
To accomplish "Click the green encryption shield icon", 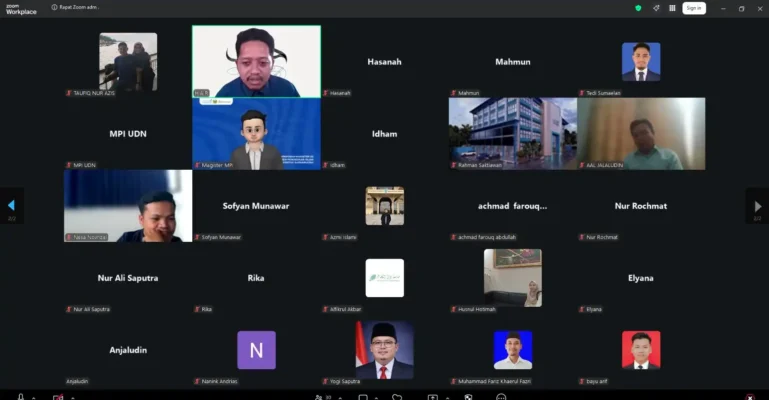I will click(638, 8).
